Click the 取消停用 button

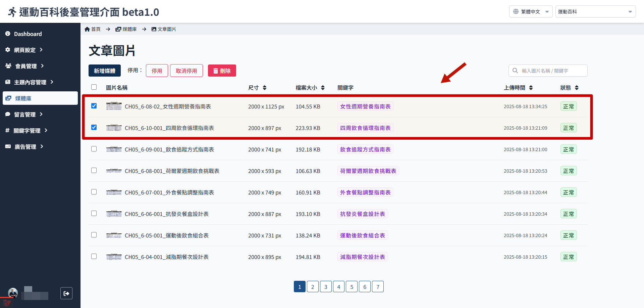pos(186,71)
